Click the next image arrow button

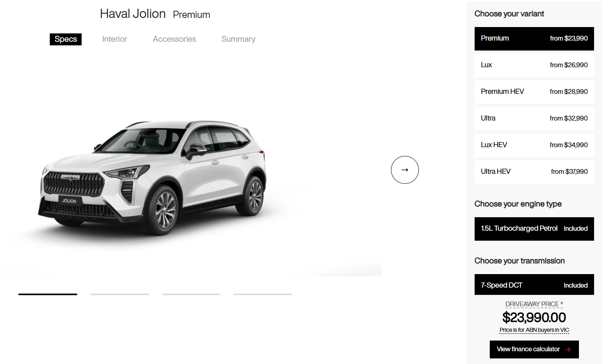point(405,170)
